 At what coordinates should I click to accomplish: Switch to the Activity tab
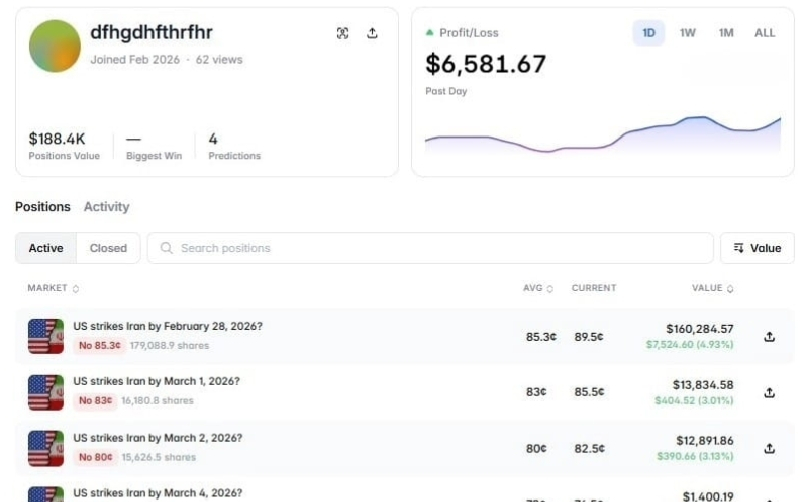[106, 207]
